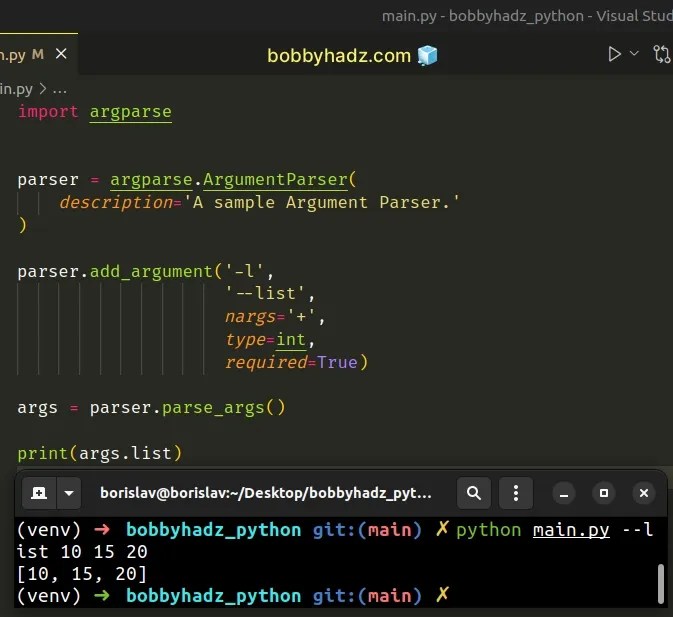This screenshot has width=673, height=617.
Task: Click underlined 'int' type value
Action: pyautogui.click(x=291, y=340)
